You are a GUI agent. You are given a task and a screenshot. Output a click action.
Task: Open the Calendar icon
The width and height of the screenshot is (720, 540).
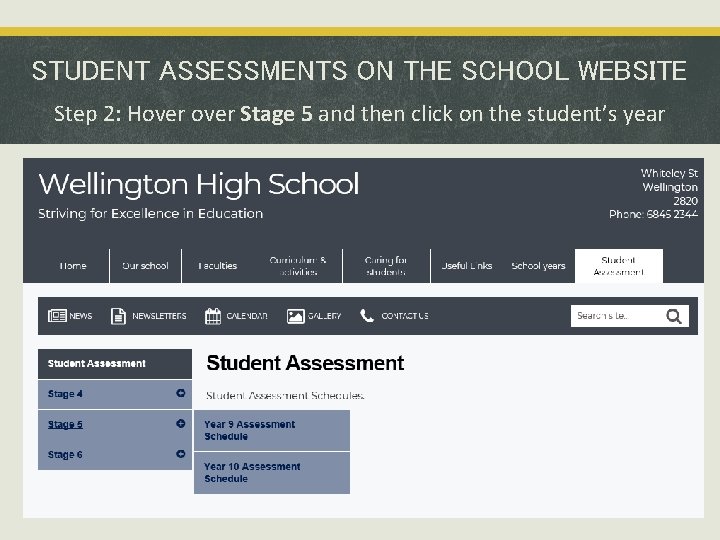pos(213,316)
